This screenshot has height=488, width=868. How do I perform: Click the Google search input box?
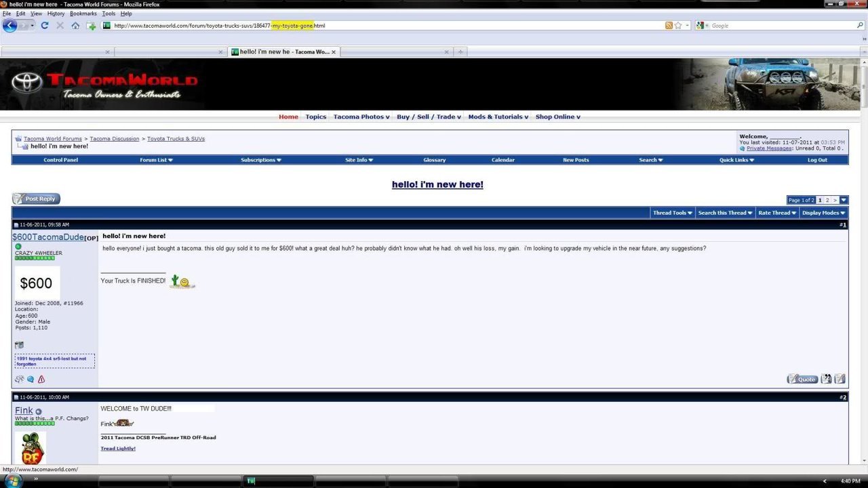[783, 26]
